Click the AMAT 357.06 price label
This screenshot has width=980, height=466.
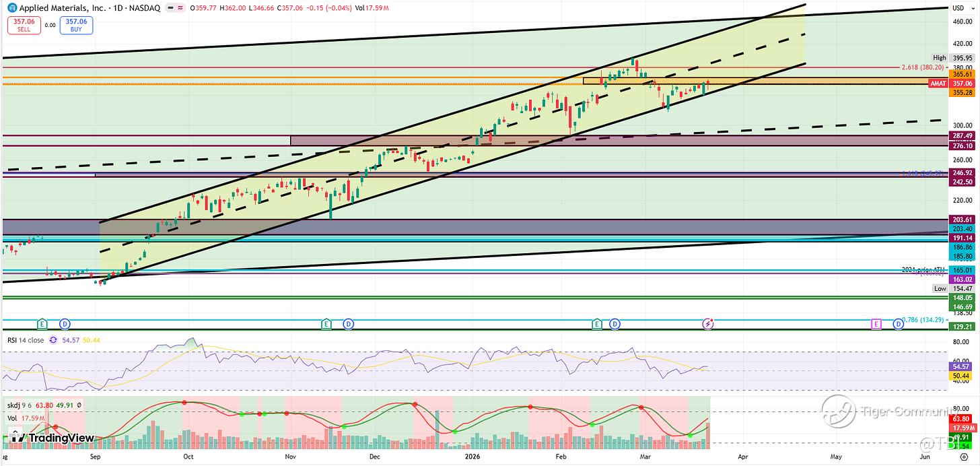(952, 84)
